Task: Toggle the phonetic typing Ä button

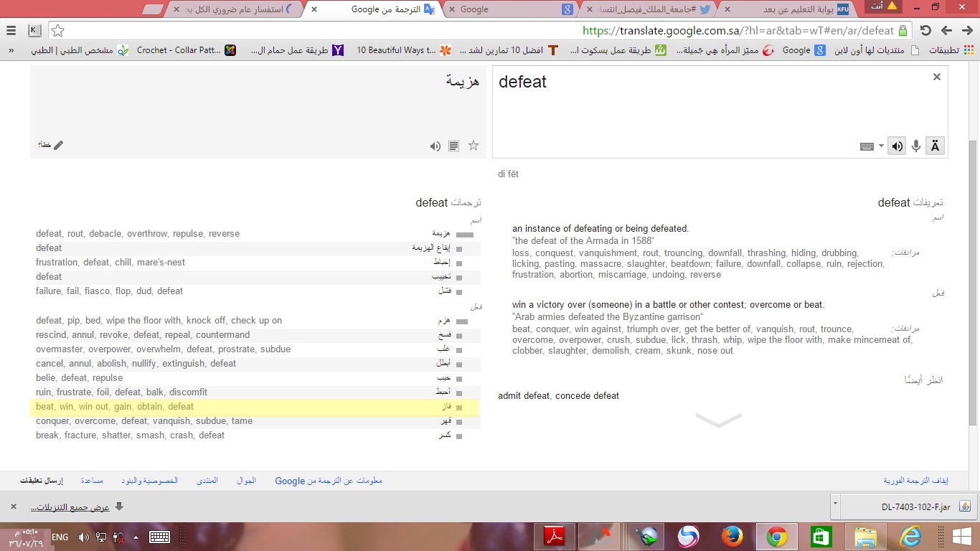Action: point(935,146)
